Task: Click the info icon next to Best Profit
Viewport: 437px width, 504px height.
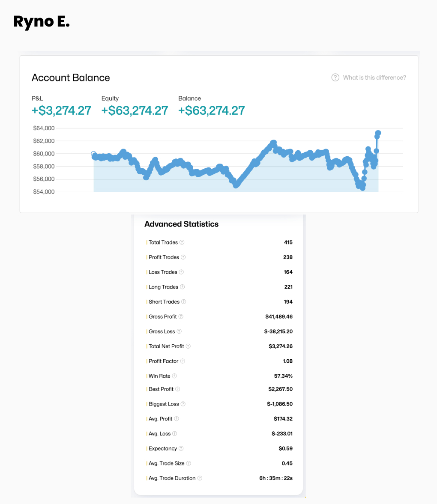Action: [x=178, y=389]
